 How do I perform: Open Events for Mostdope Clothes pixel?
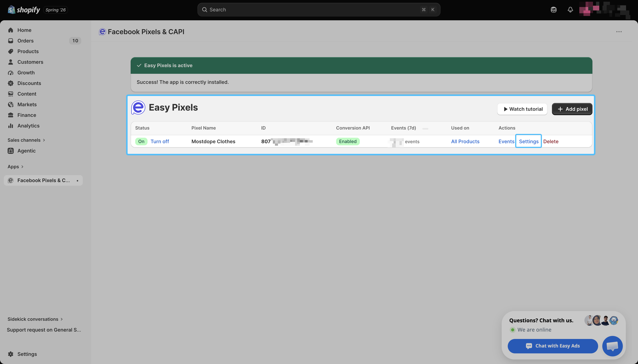pyautogui.click(x=506, y=142)
